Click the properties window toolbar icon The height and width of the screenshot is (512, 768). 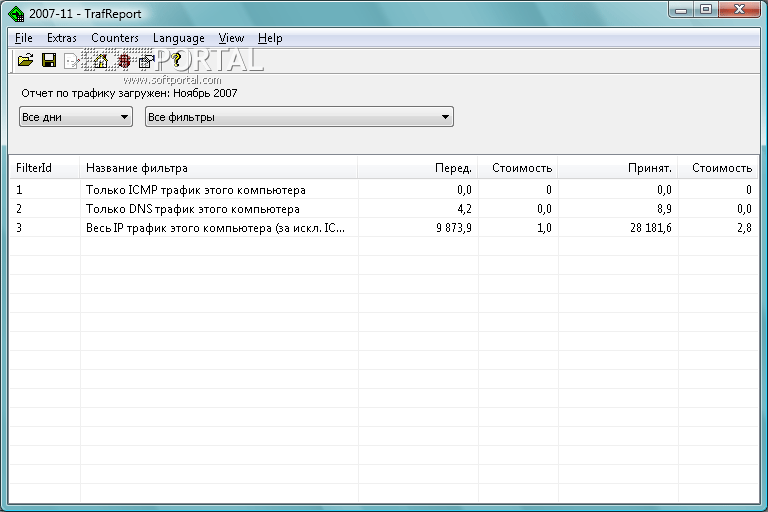(x=146, y=61)
